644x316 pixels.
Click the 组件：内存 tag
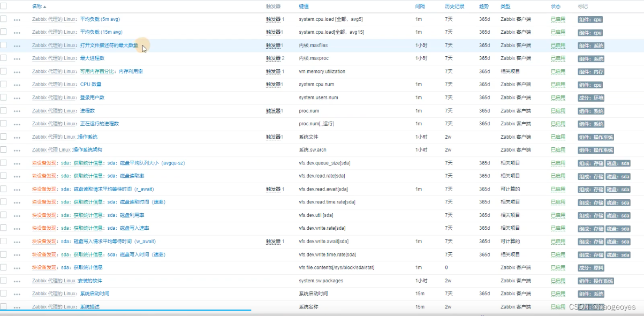pos(591,72)
